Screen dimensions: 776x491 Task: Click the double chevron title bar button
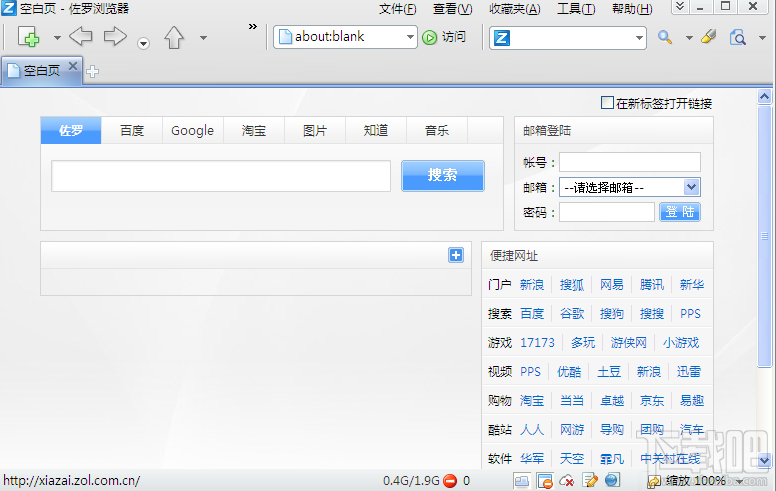[680, 7]
